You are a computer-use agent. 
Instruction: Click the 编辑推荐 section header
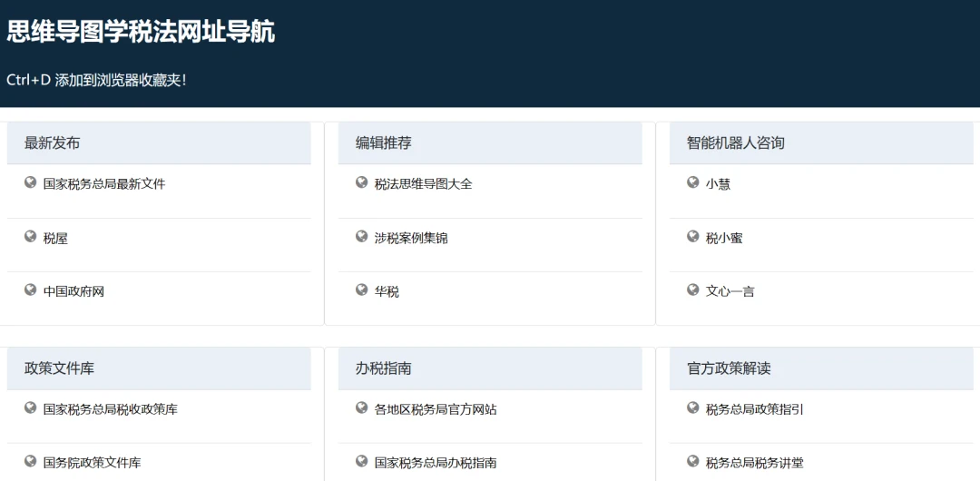pos(490,143)
